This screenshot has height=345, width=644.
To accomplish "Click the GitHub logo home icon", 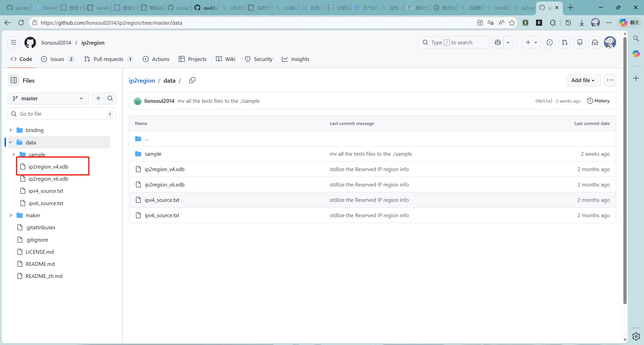I will [x=30, y=43].
